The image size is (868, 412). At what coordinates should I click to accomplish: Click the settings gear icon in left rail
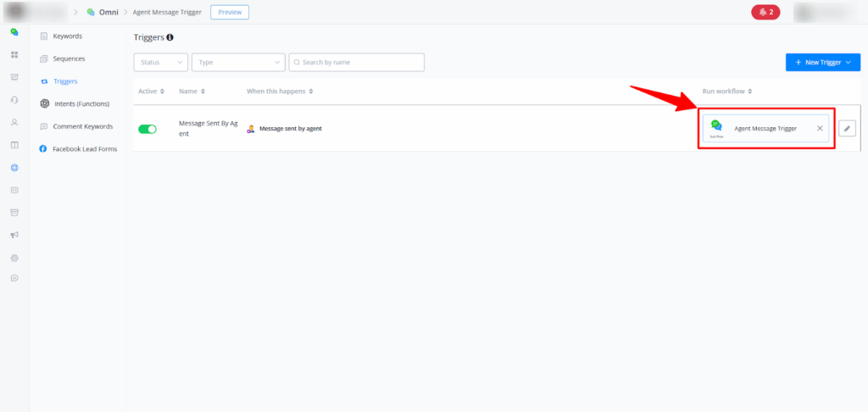click(x=14, y=257)
